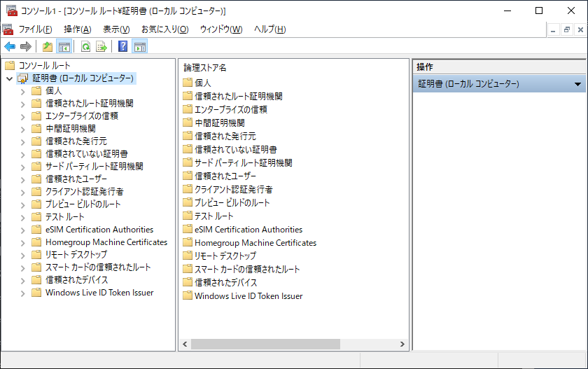Click エンタープライズの信頼 text in the middle list
This screenshot has height=369, width=588.
[231, 109]
